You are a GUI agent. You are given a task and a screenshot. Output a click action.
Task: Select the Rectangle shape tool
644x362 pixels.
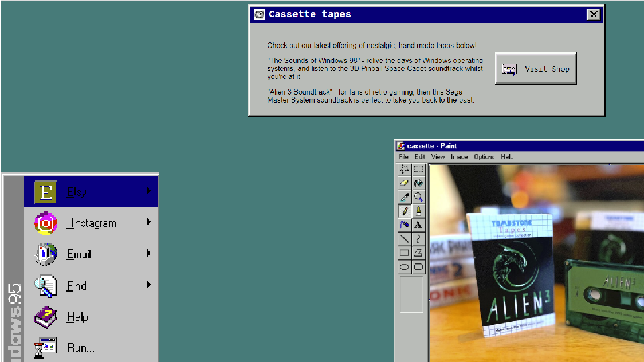[x=405, y=253]
